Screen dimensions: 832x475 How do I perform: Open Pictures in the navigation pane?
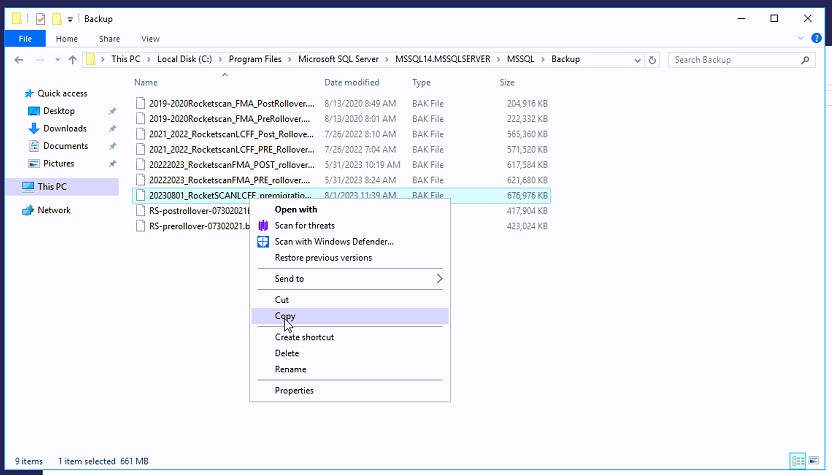point(58,163)
